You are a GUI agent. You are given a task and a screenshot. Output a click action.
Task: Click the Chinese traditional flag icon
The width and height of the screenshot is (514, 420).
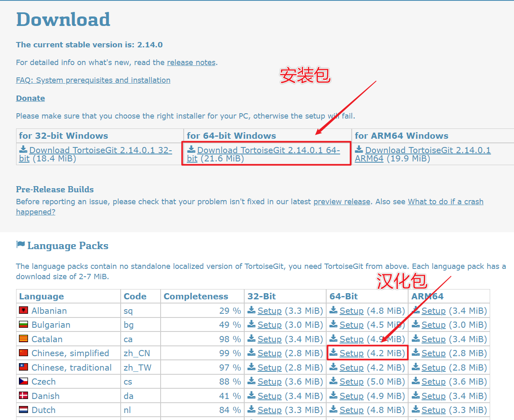coord(23,366)
